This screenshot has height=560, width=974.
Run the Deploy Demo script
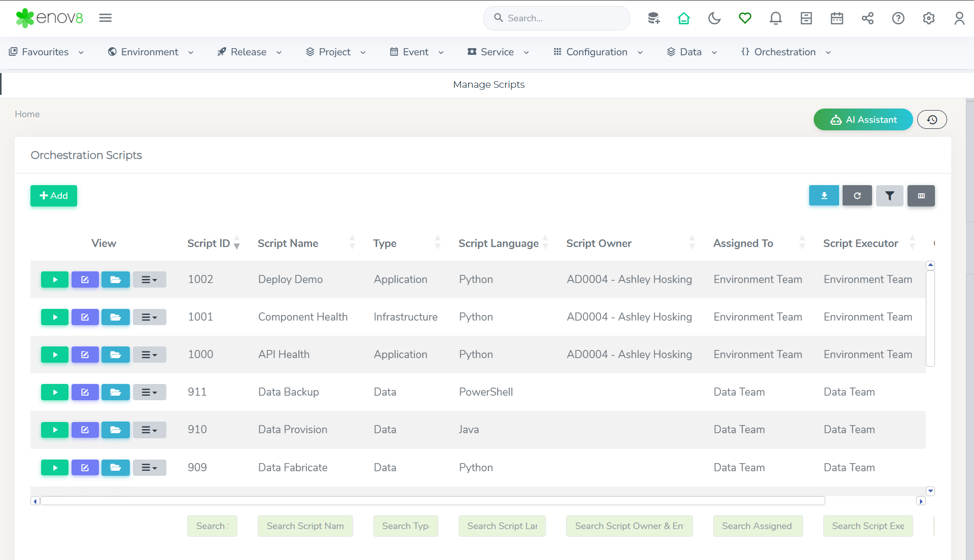(54, 279)
